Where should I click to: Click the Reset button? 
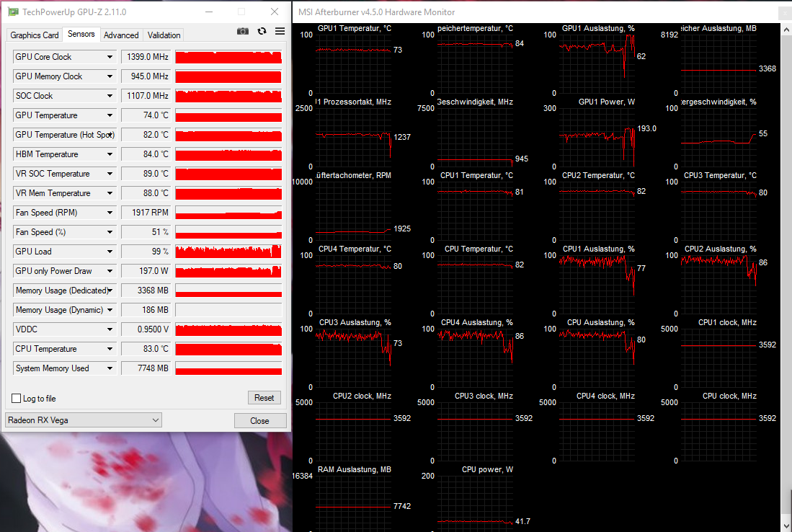point(264,398)
